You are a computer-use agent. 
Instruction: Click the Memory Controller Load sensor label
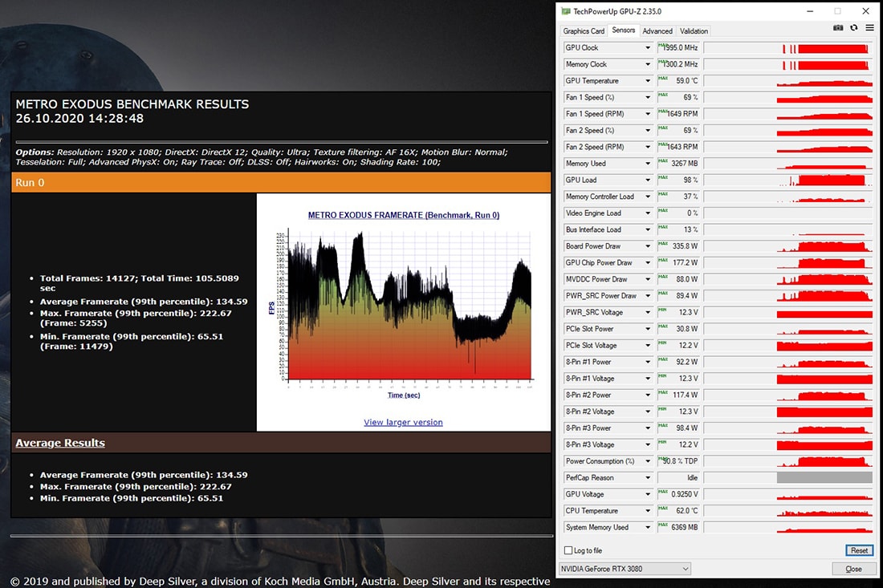tap(600, 197)
